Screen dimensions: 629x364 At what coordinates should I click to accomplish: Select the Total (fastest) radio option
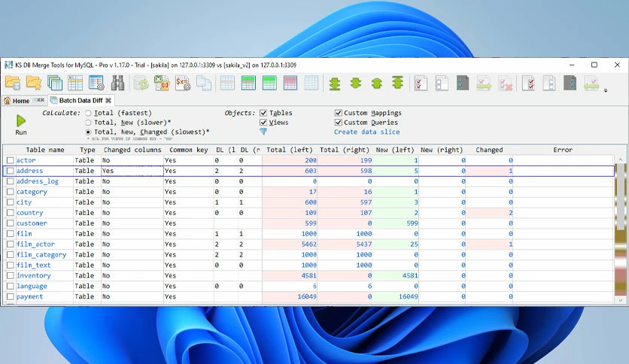tap(88, 113)
